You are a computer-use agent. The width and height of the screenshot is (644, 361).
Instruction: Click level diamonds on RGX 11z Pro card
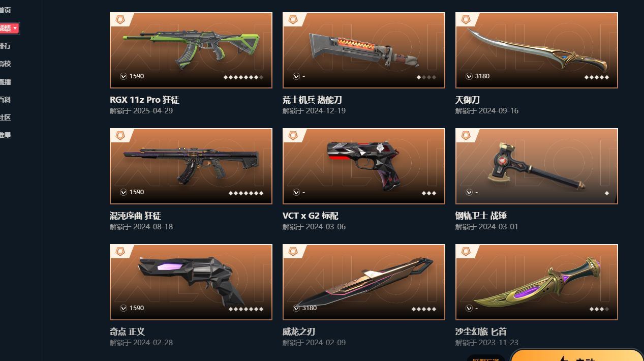[x=243, y=77]
